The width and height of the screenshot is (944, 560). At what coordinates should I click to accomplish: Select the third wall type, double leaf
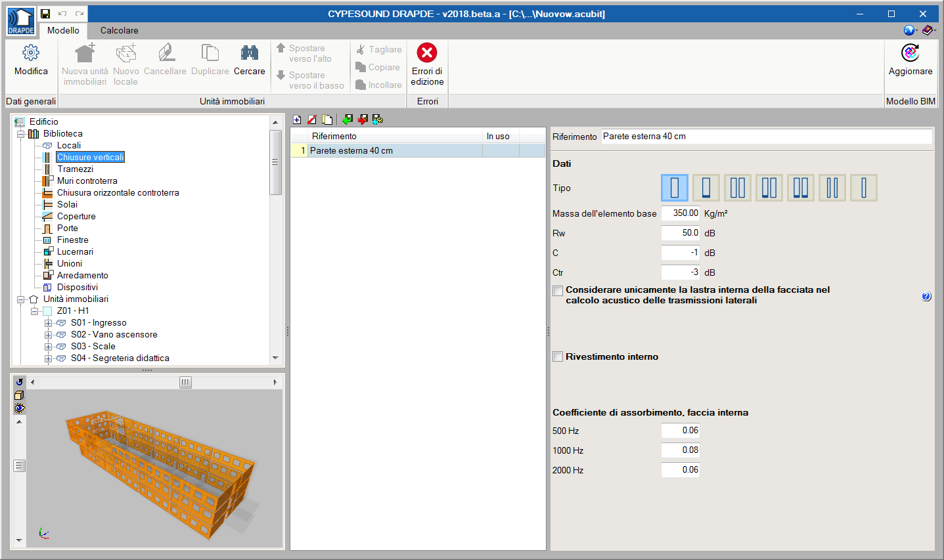click(x=738, y=188)
